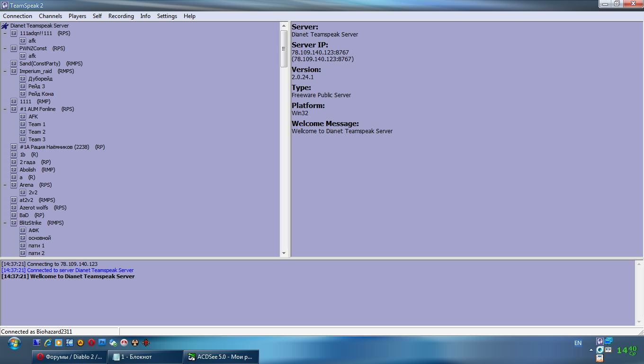
Task: Collapse the #1 AUM Fonline channel
Action: [5, 109]
